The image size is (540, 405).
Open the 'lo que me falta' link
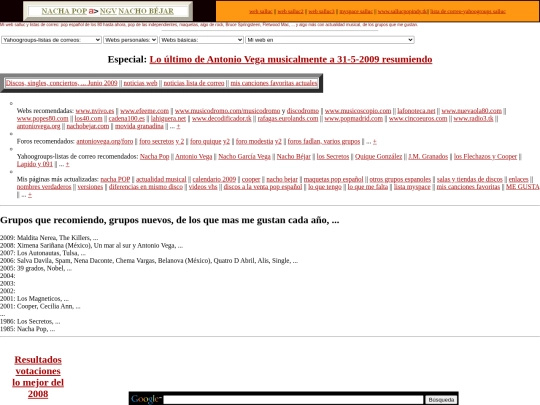tap(367, 187)
